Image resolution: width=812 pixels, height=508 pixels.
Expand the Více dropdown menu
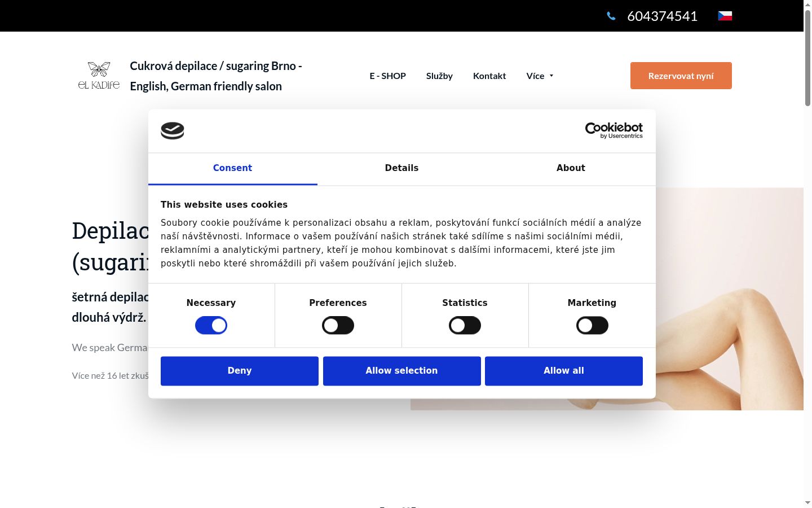(540, 76)
